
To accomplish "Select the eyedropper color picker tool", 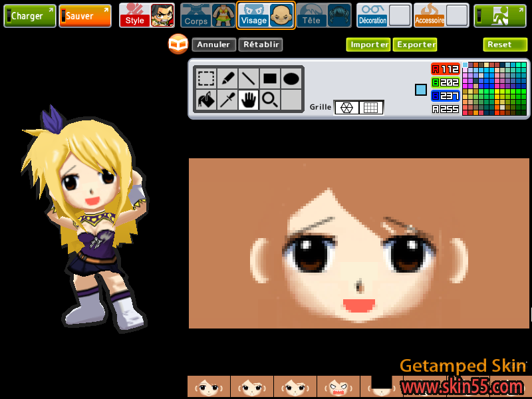I will click(227, 100).
